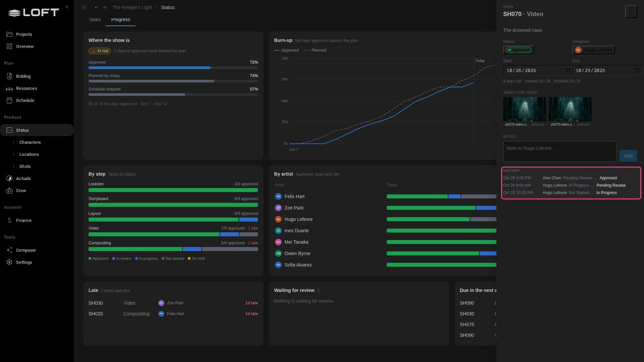Open the Schedule page
Viewport: 644px width, 362px height.
tap(37, 101)
